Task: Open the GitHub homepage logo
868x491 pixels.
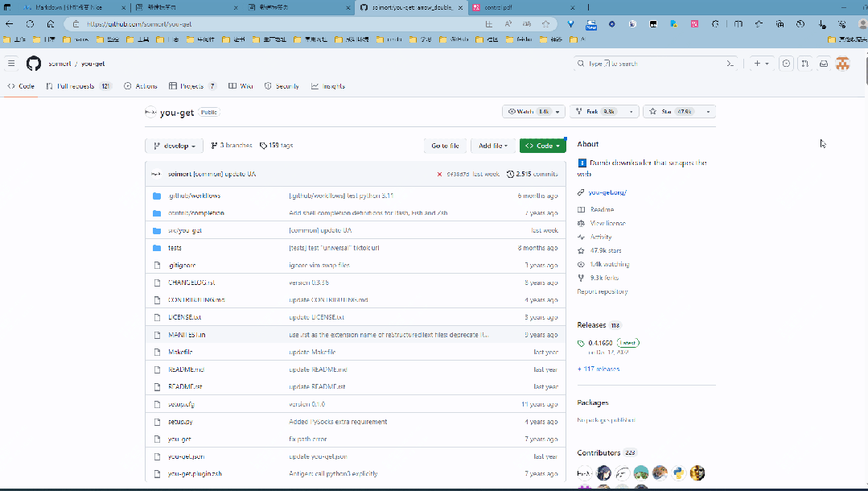Action: [34, 64]
